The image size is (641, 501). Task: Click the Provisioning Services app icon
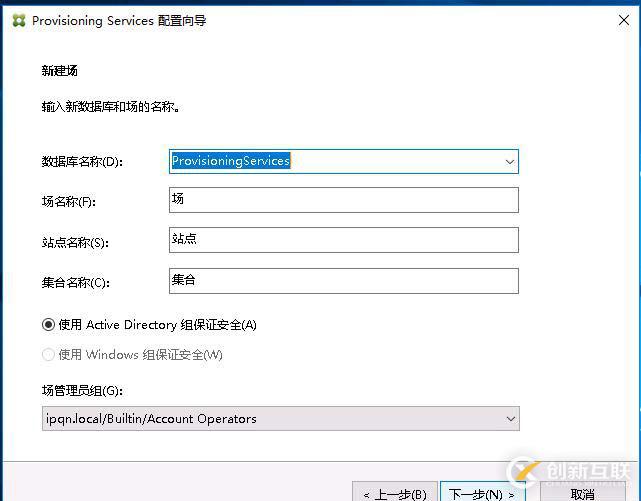click(16, 20)
